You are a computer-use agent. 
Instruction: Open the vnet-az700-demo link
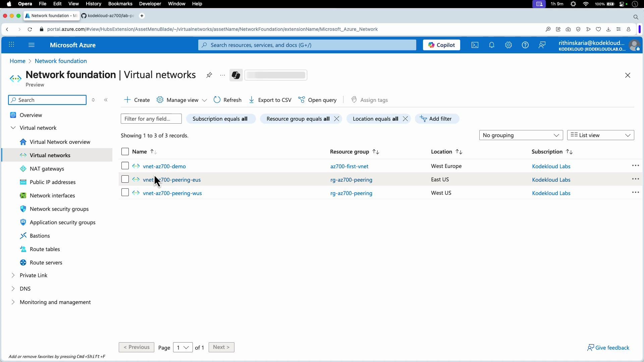[x=164, y=166]
